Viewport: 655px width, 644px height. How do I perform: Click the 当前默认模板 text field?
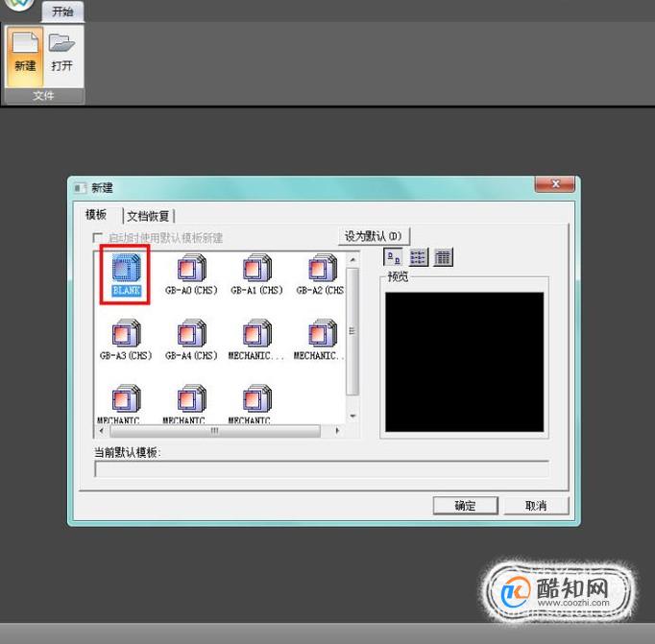click(322, 469)
